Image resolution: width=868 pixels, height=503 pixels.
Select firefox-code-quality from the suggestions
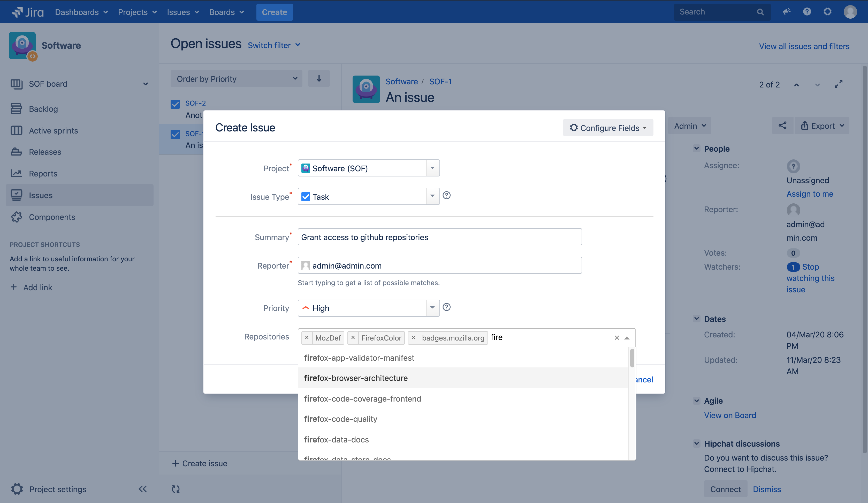click(340, 419)
